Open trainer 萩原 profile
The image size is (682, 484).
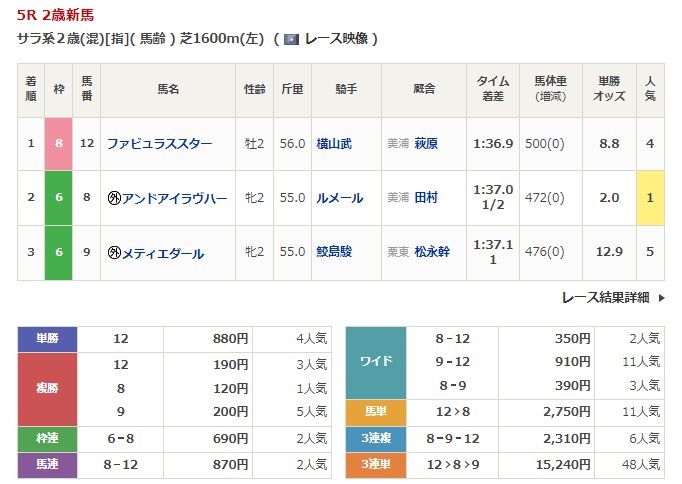point(426,143)
